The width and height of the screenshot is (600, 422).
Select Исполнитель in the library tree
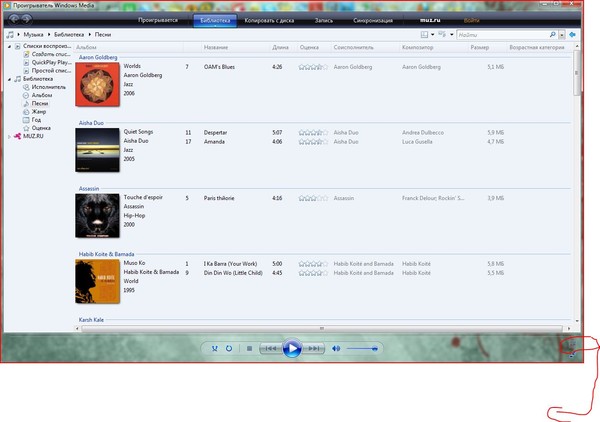click(49, 87)
